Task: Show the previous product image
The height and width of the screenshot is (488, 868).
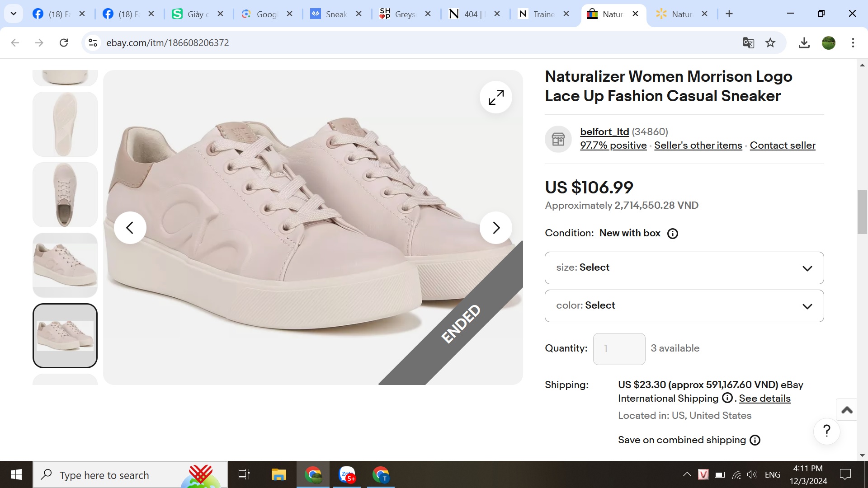Action: click(x=130, y=228)
